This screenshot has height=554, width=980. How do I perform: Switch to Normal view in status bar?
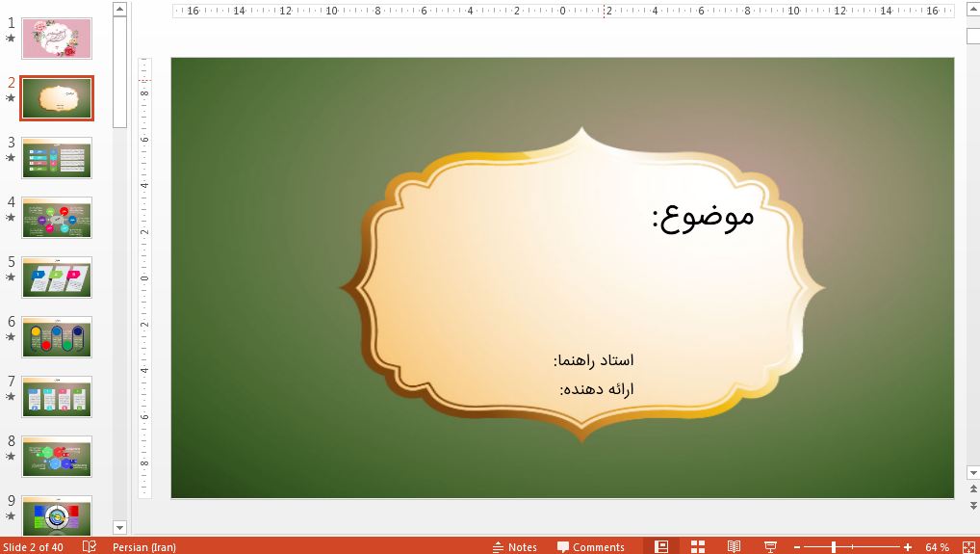661,546
